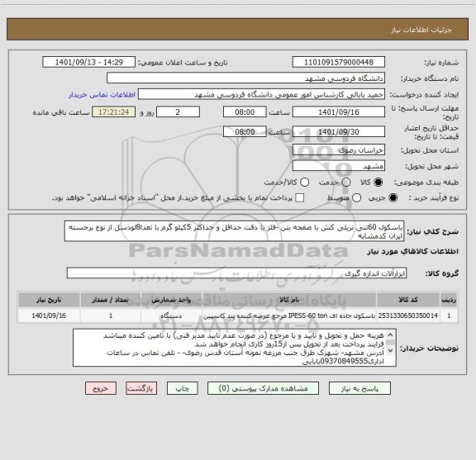Click the پاسخ به نیاز button
The height and width of the screenshot is (460, 476).
point(359,388)
